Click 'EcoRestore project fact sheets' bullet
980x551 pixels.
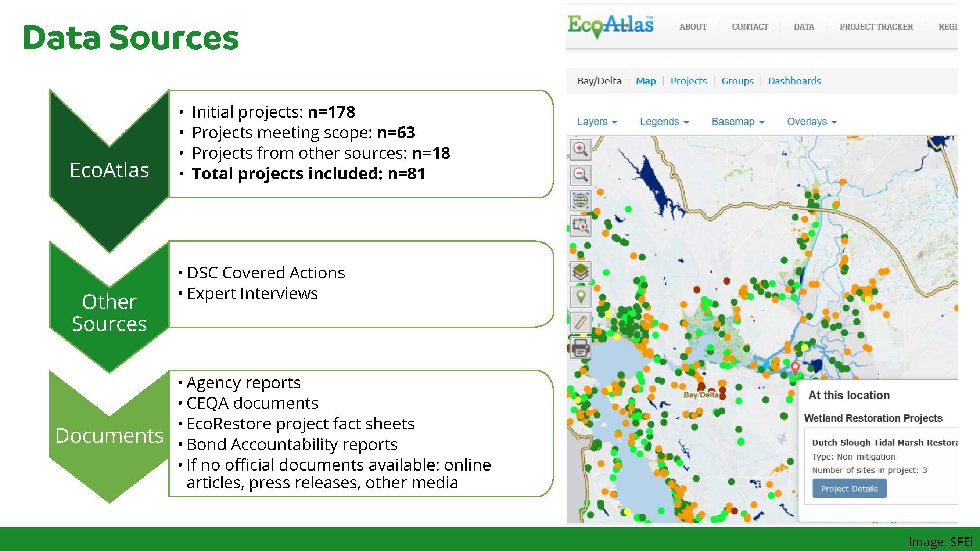pyautogui.click(x=300, y=424)
